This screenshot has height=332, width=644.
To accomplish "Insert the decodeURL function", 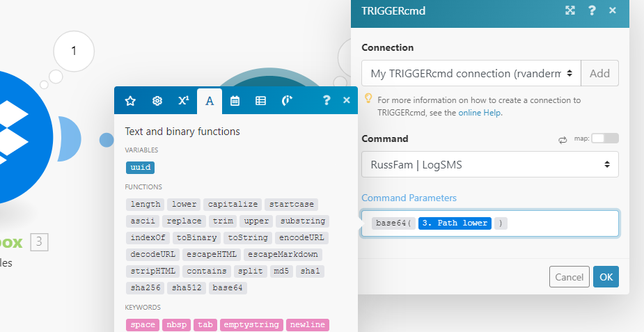I will (x=152, y=255).
